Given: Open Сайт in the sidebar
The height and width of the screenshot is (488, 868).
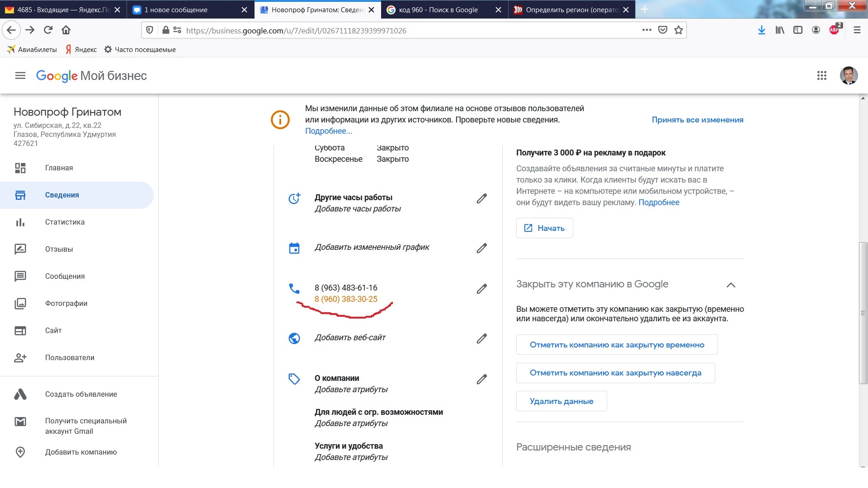Looking at the screenshot, I should click(77, 331).
